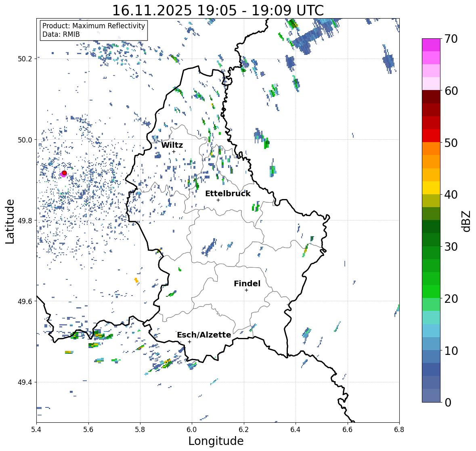Click the red dot marker near 49.9 latitude
Viewport: 476px width, 451px height.
(x=64, y=173)
